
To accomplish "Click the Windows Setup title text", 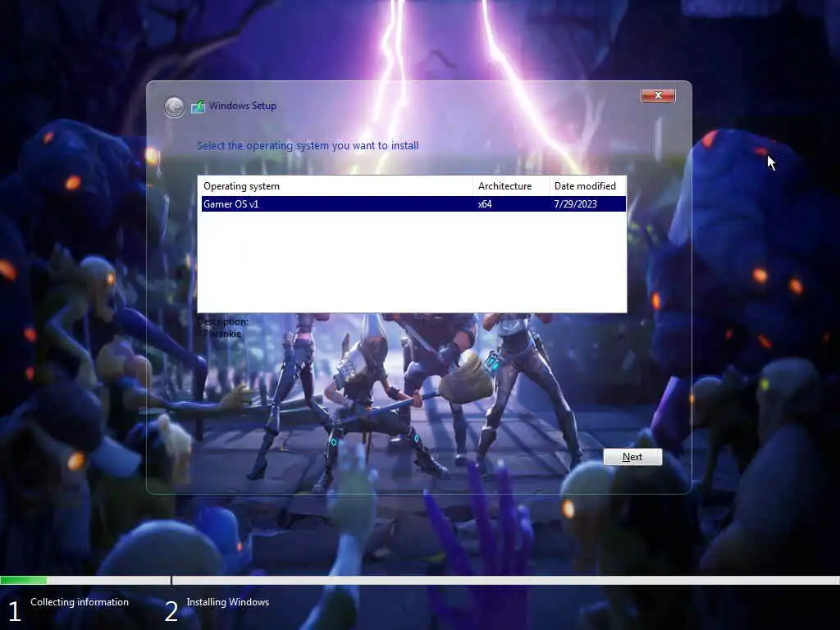I will (x=243, y=106).
